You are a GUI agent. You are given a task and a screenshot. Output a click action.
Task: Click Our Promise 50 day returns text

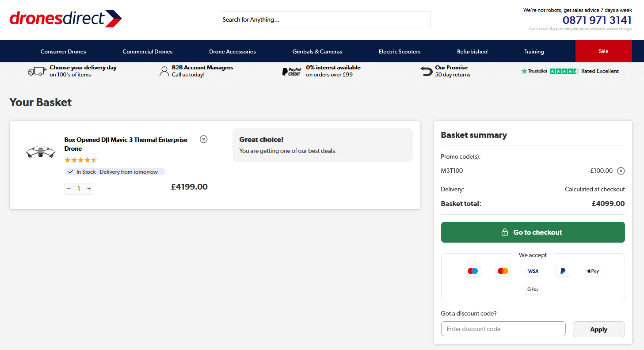click(453, 71)
